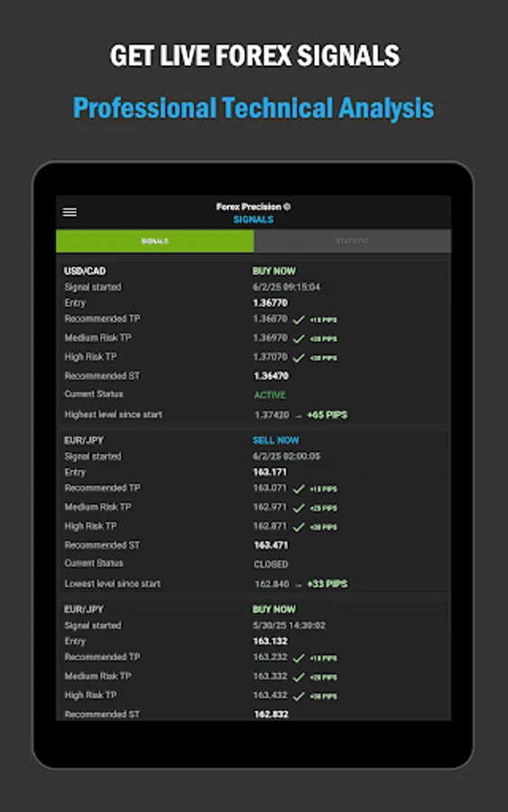This screenshot has height=812, width=508.
Task: Select the high risk TP 163.432
Action: point(270,696)
